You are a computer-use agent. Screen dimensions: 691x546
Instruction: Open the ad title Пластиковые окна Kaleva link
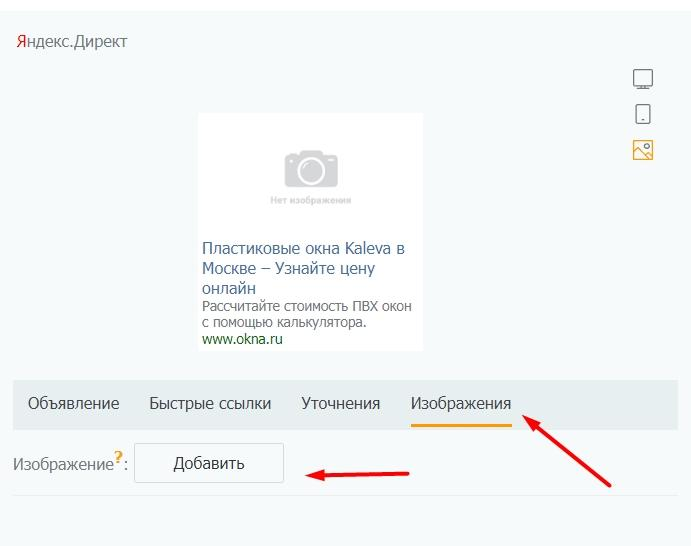point(303,268)
